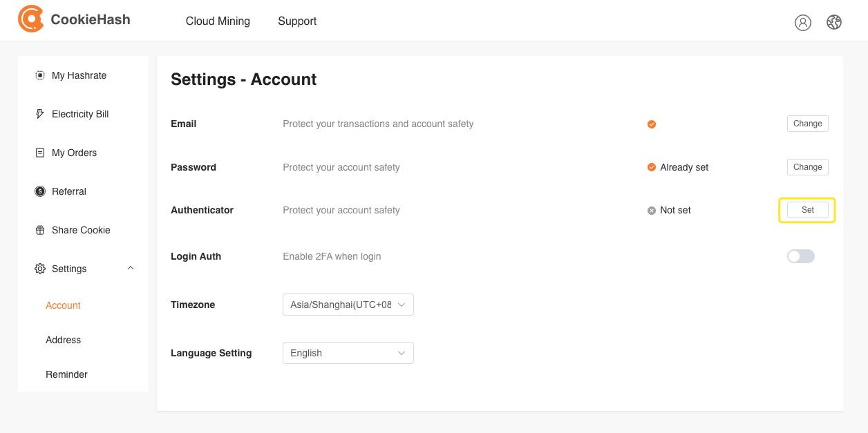This screenshot has height=433, width=868.
Task: Click the Email label
Action: [184, 124]
